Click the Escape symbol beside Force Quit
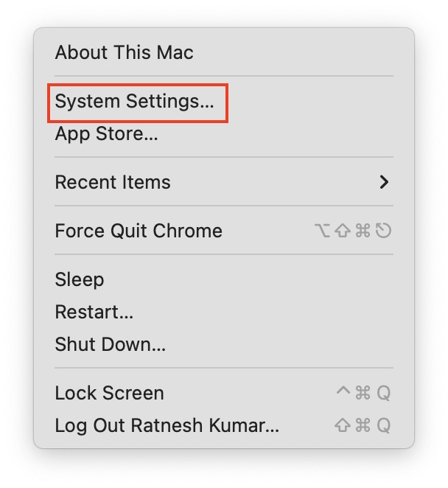The width and height of the screenshot is (448, 488). pos(383,231)
